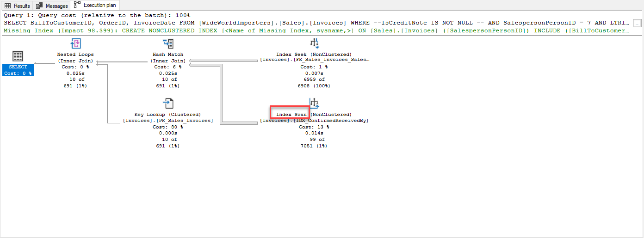Select the Execution plan tab
The width and height of the screenshot is (644, 238).
[x=95, y=6]
